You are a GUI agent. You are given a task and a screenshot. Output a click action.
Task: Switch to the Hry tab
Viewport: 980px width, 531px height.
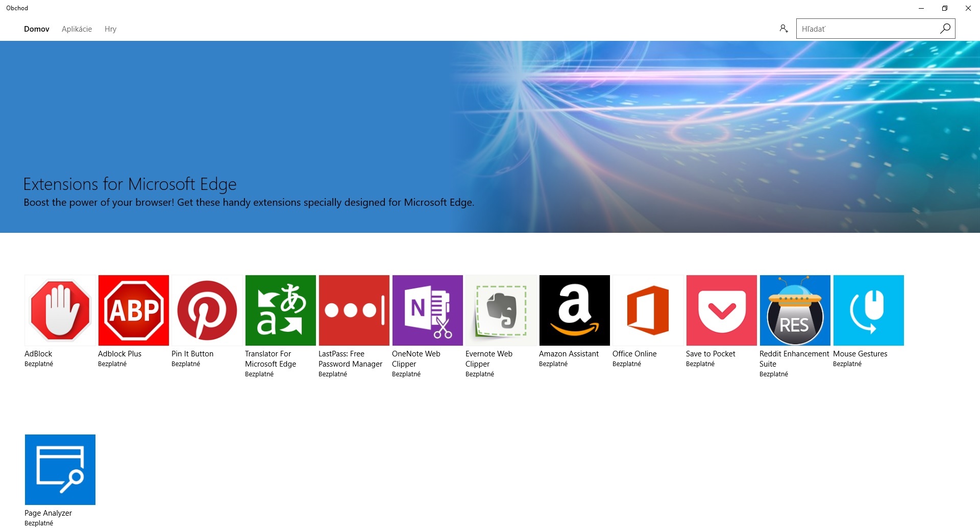111,29
